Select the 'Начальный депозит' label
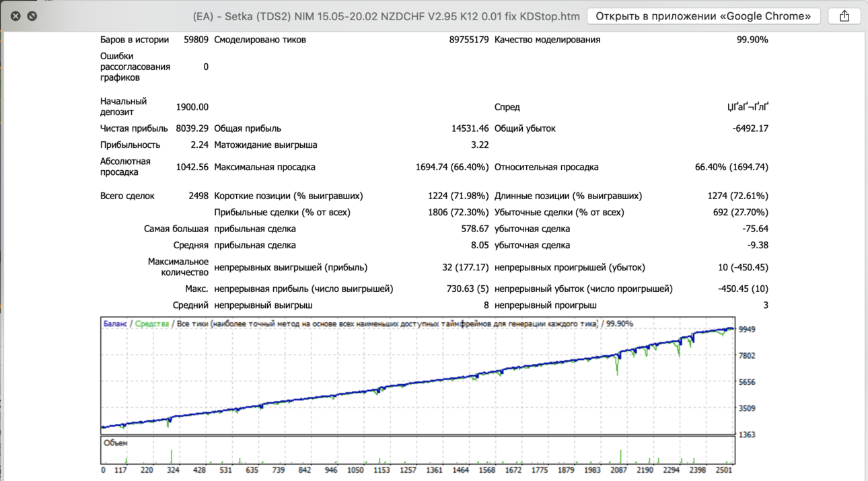Image resolution: width=868 pixels, height=481 pixels. [x=124, y=106]
